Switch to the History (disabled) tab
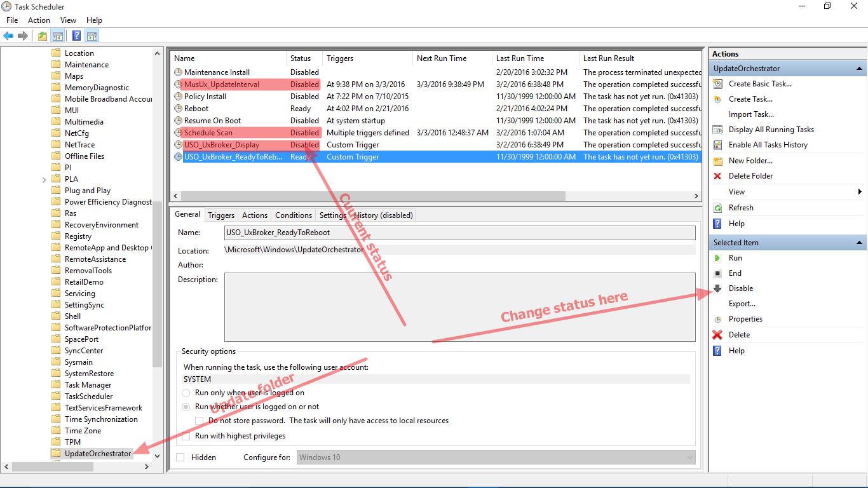Screen dimensions: 868x488 (384, 215)
